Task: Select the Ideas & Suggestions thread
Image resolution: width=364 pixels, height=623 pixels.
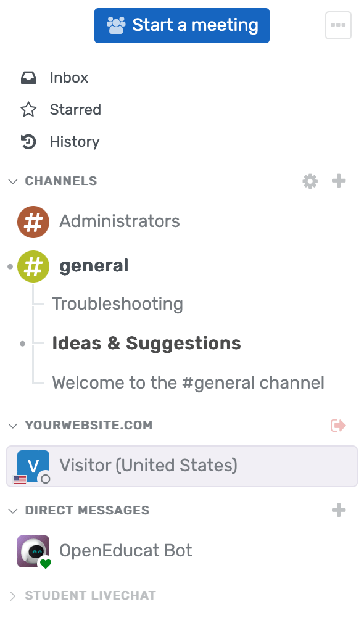Action: pyautogui.click(x=146, y=343)
